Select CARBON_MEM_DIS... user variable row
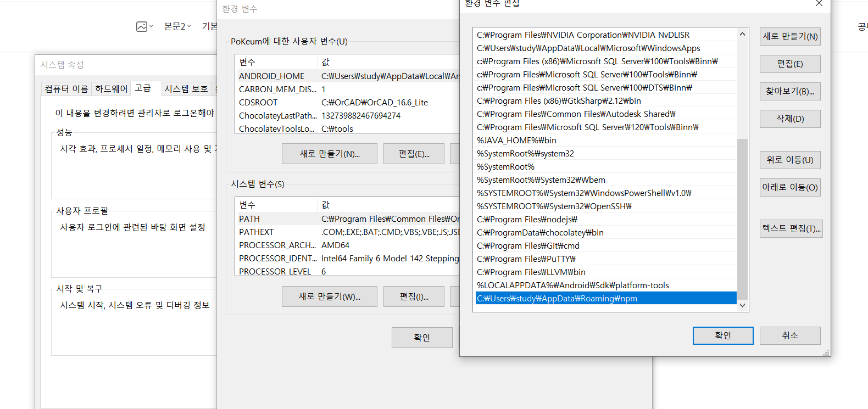The height and width of the screenshot is (409, 868). point(347,89)
